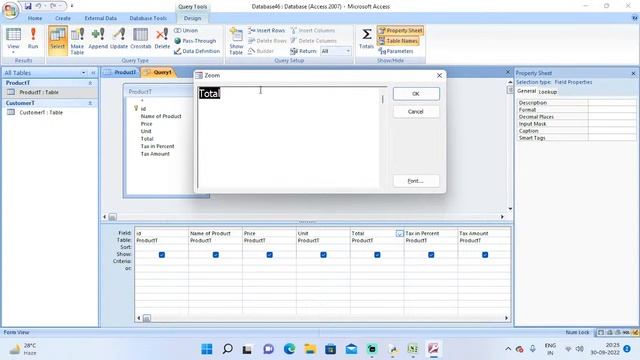Open the External Data ribbon tab
This screenshot has height=360, width=640.
(x=100, y=18)
